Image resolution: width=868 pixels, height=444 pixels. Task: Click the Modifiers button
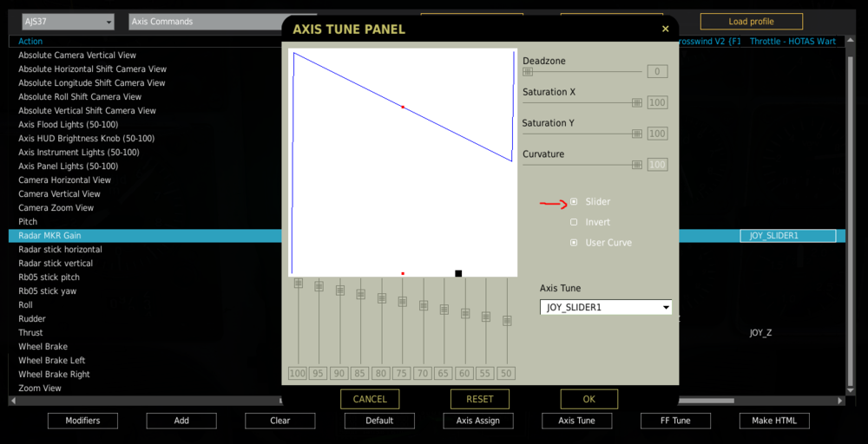(x=82, y=421)
